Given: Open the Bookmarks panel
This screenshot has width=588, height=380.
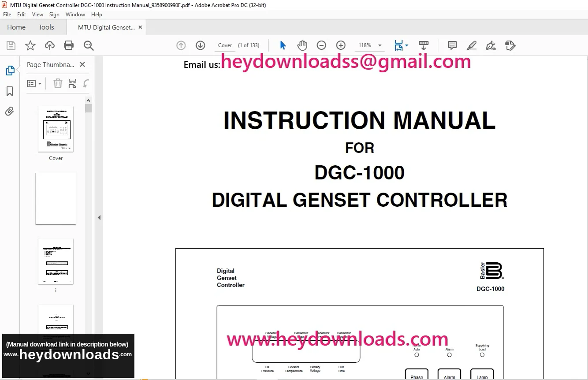Looking at the screenshot, I should click(10, 91).
